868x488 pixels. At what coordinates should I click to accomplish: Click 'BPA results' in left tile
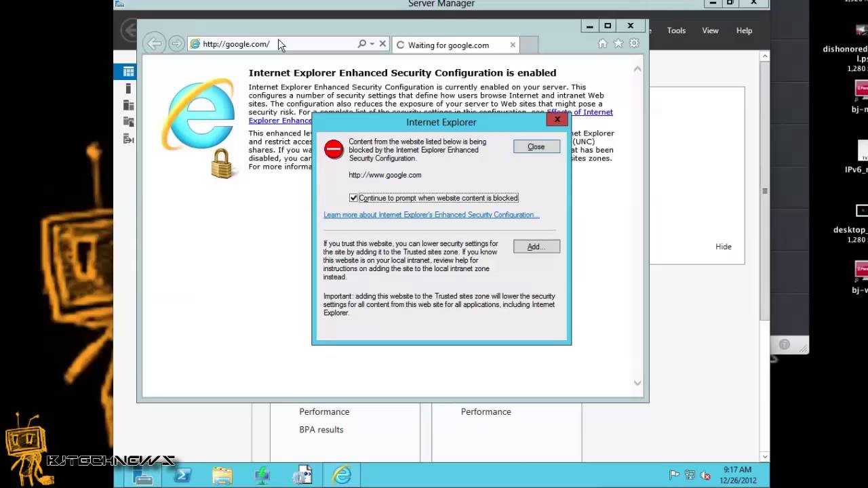321,430
